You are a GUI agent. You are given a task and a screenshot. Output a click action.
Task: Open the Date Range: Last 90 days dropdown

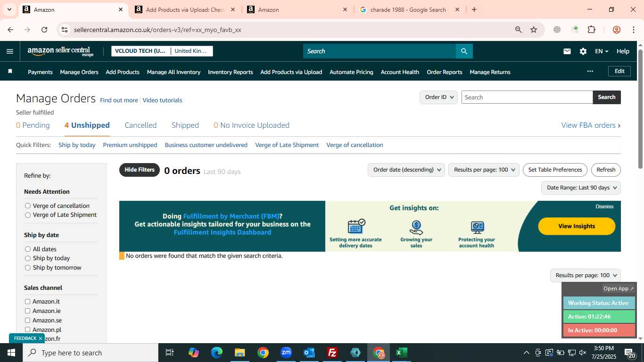coord(581,188)
